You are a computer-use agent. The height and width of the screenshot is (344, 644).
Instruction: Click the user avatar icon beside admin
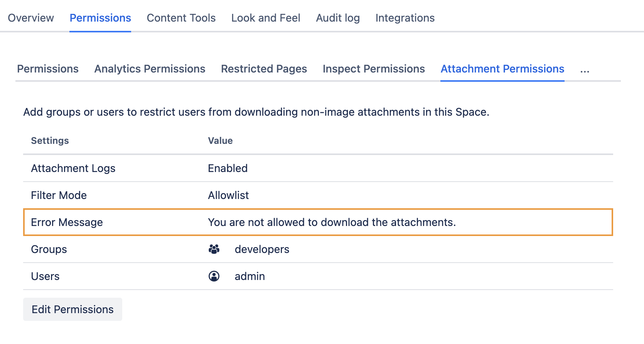(x=214, y=276)
